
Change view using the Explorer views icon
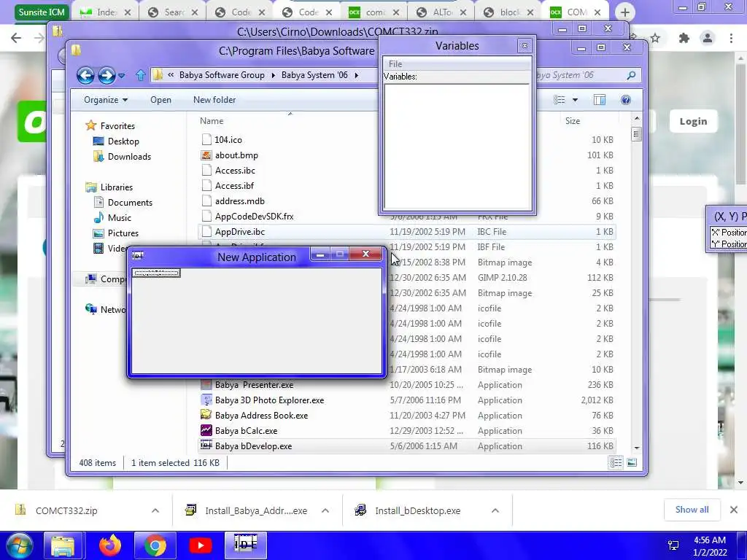[560, 99]
